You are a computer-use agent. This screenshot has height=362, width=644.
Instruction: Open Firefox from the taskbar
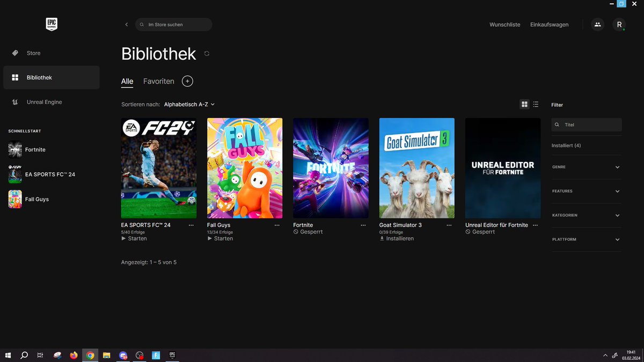tap(74, 355)
